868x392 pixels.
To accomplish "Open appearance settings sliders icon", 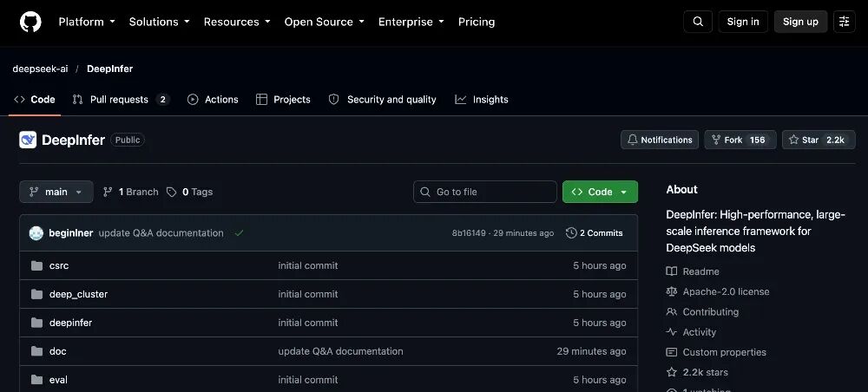I will coord(845,22).
